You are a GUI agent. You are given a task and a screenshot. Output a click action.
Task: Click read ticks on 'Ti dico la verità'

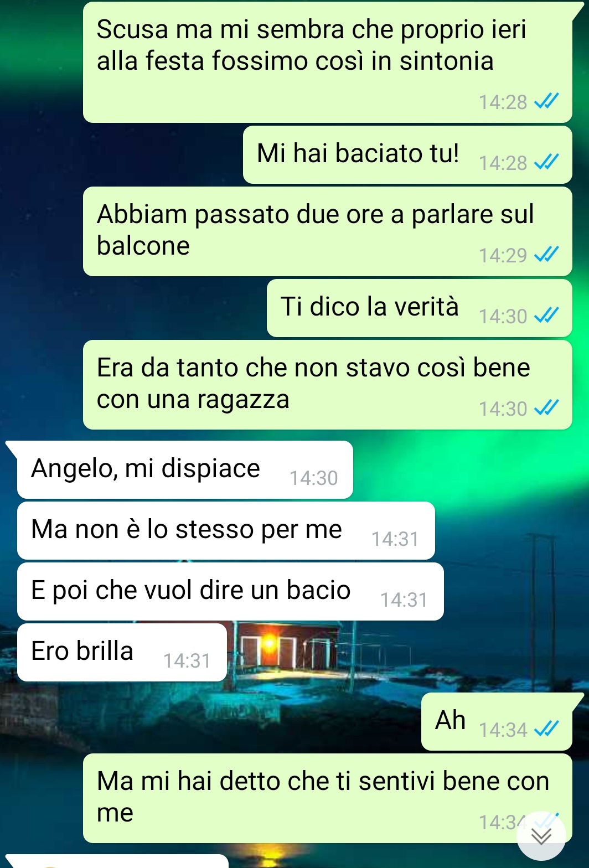tap(546, 316)
